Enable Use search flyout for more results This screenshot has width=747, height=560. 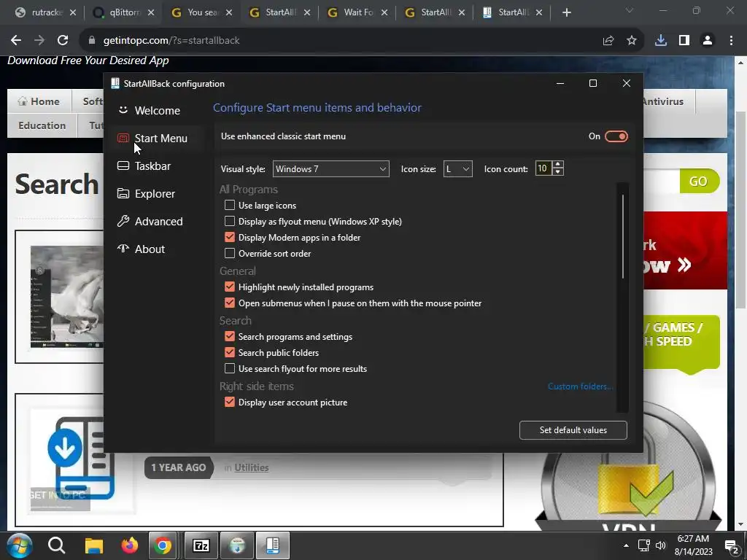point(230,368)
